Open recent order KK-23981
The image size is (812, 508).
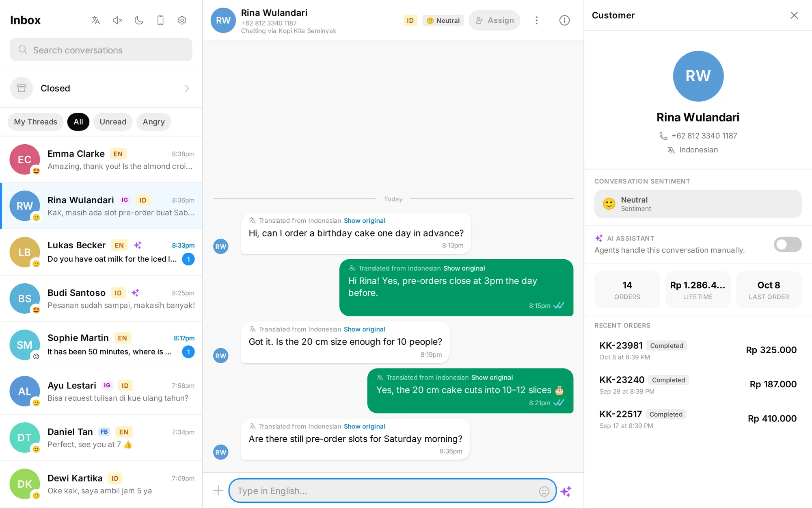click(698, 350)
